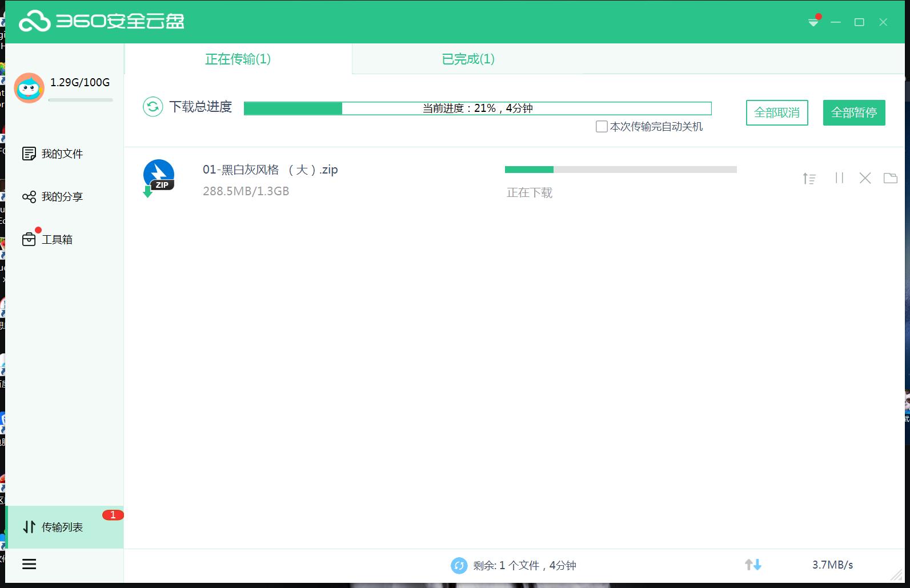Click the overall download progress bar

pyautogui.click(x=477, y=108)
